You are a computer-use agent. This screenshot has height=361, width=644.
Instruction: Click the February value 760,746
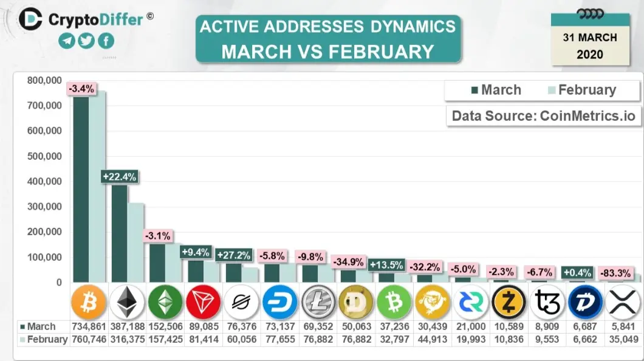point(89,340)
